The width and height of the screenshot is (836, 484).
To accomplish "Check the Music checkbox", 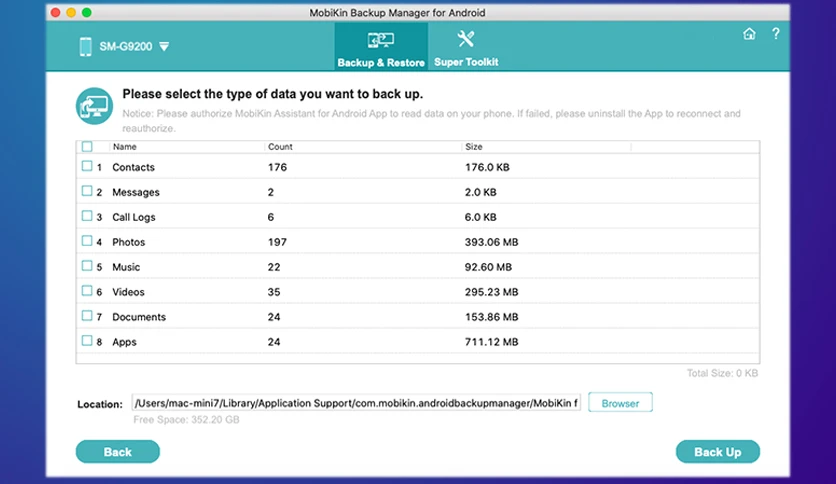I will 87,266.
